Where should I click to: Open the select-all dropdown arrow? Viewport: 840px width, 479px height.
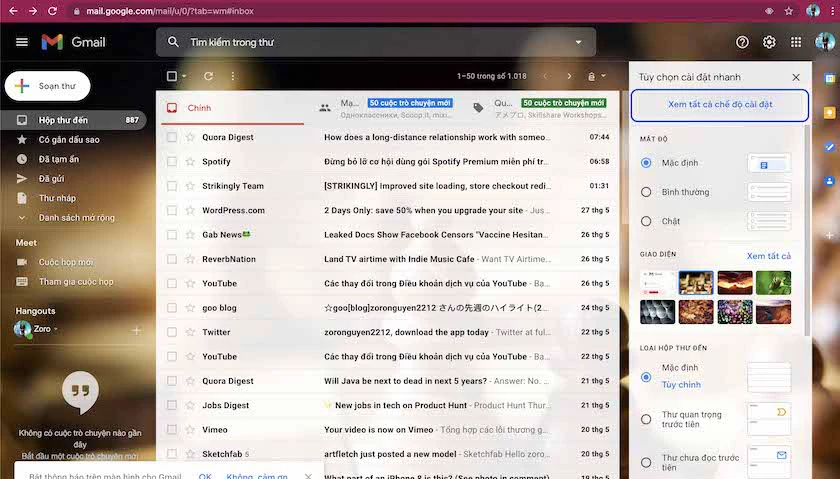[184, 76]
